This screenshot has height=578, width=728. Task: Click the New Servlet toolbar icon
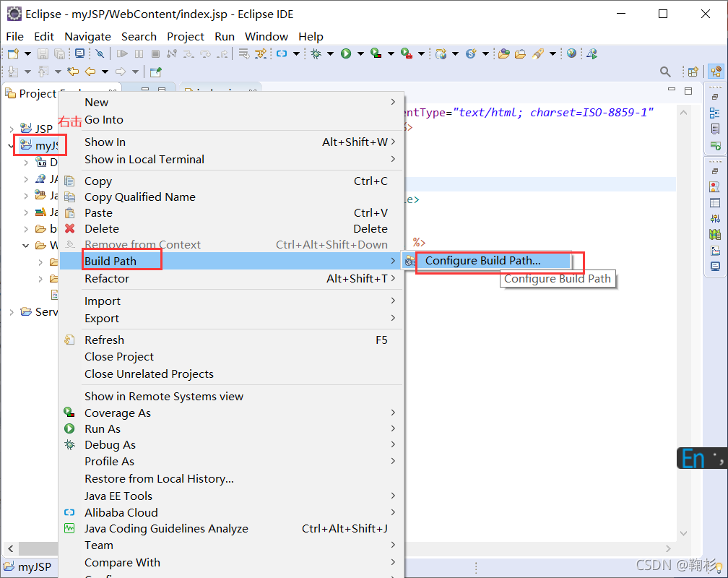[471, 54]
